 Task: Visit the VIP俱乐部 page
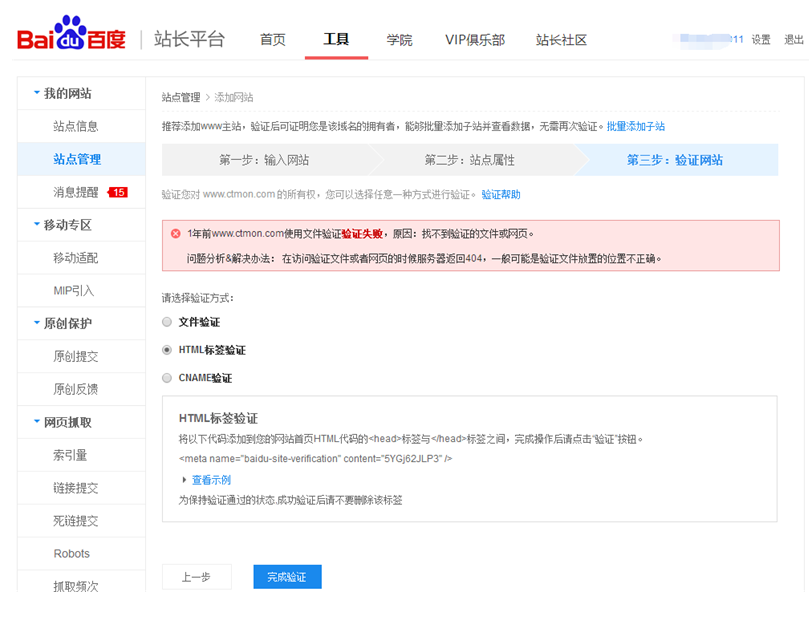coord(474,40)
